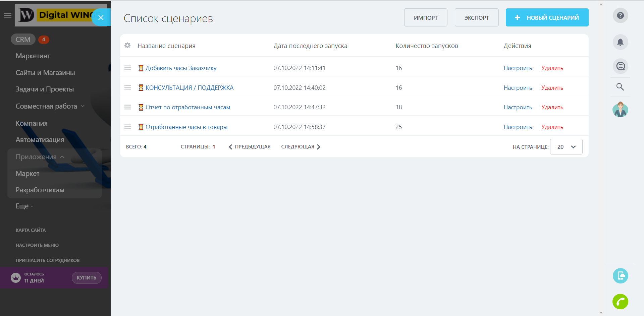Click the search magnifier icon

pyautogui.click(x=620, y=87)
